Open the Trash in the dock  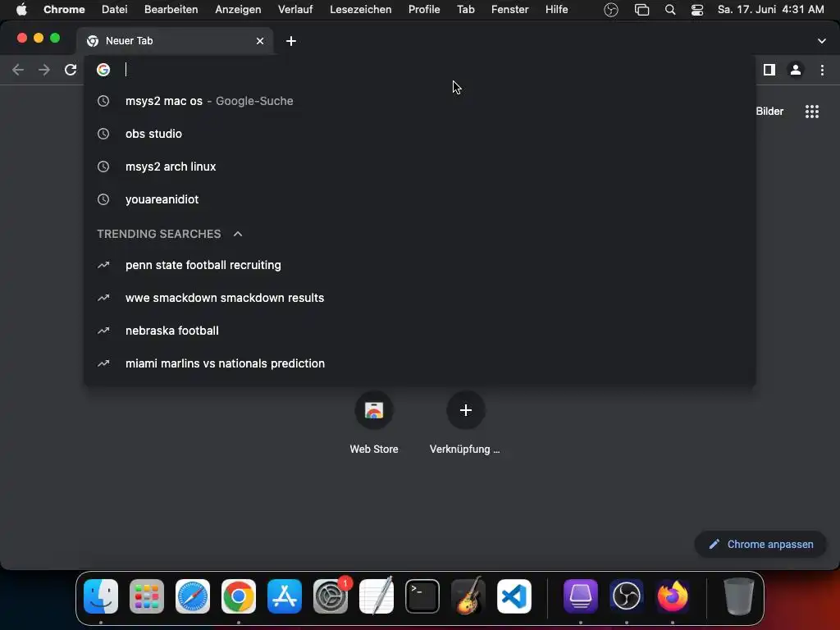click(739, 596)
